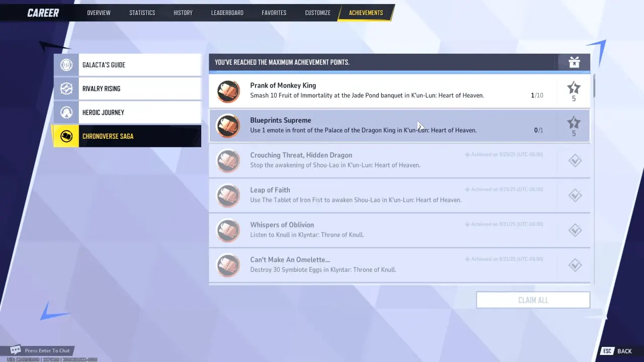Click the Claim All button
The width and height of the screenshot is (644, 362).
click(x=533, y=300)
